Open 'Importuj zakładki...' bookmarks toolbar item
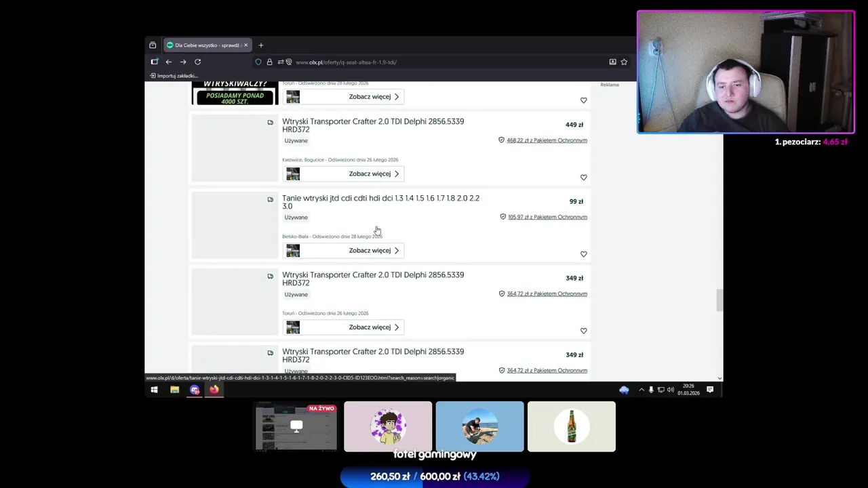Image resolution: width=868 pixels, height=488 pixels. click(174, 76)
